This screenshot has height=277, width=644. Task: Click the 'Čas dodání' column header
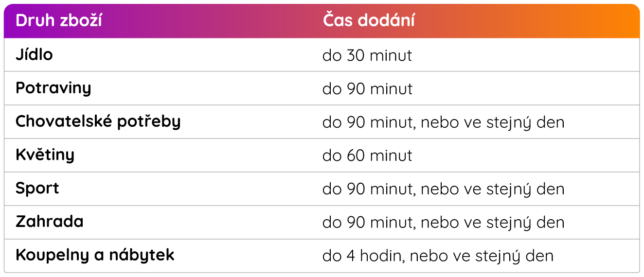(x=369, y=21)
